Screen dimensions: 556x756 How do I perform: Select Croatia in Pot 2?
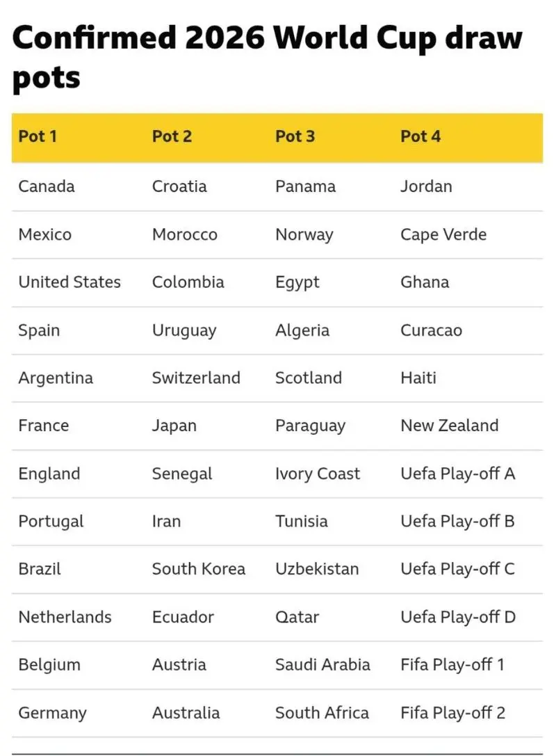179,186
